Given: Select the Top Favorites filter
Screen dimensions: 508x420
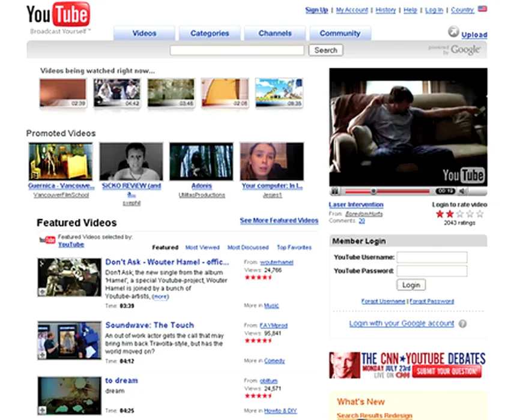Looking at the screenshot, I should [294, 247].
